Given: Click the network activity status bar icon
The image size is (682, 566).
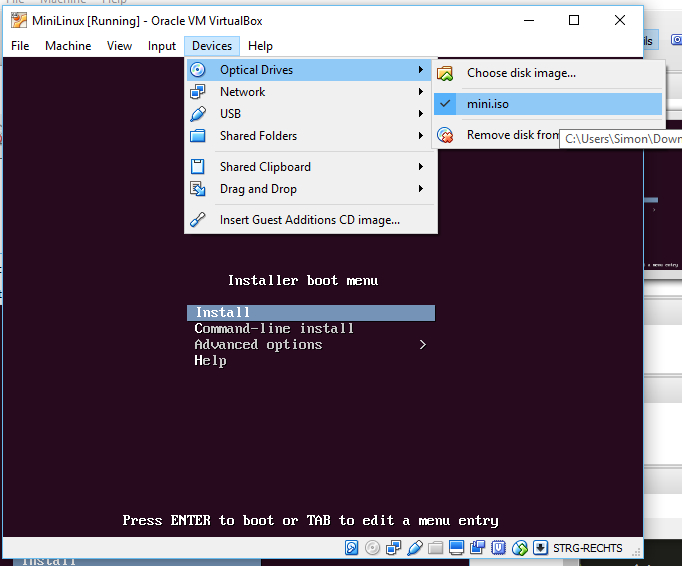Looking at the screenshot, I should point(394,548).
